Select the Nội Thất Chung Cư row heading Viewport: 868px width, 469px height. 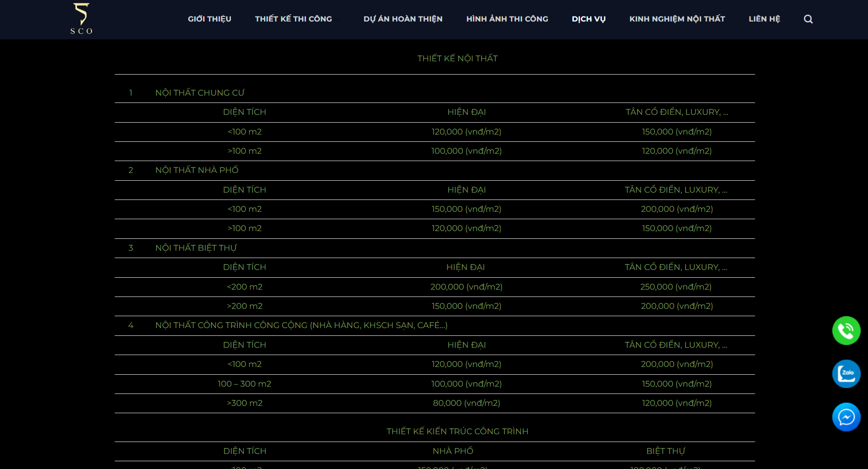click(x=200, y=93)
